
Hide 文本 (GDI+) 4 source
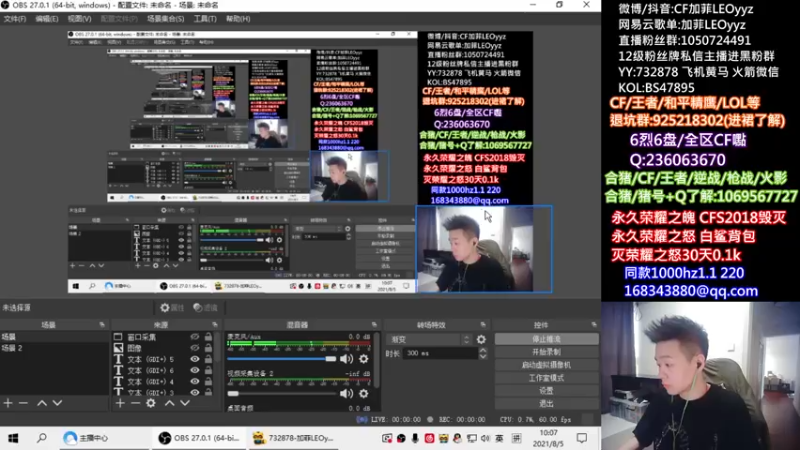pyautogui.click(x=194, y=382)
